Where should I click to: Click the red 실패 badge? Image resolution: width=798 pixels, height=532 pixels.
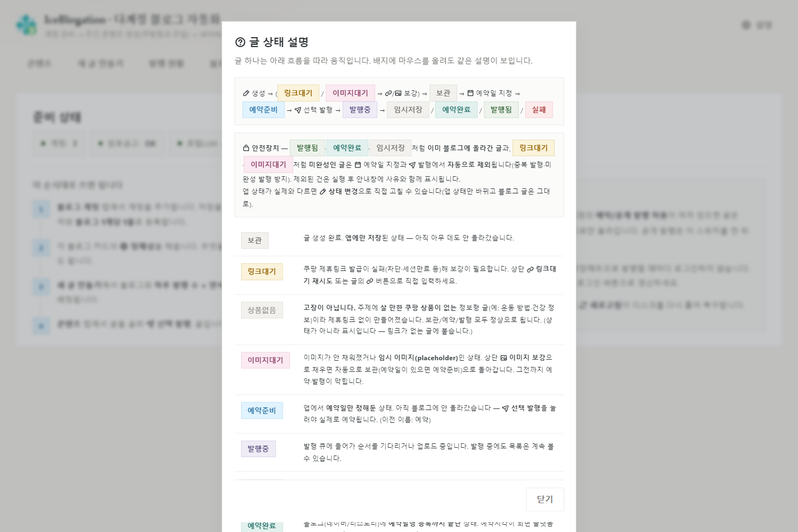pos(539,110)
